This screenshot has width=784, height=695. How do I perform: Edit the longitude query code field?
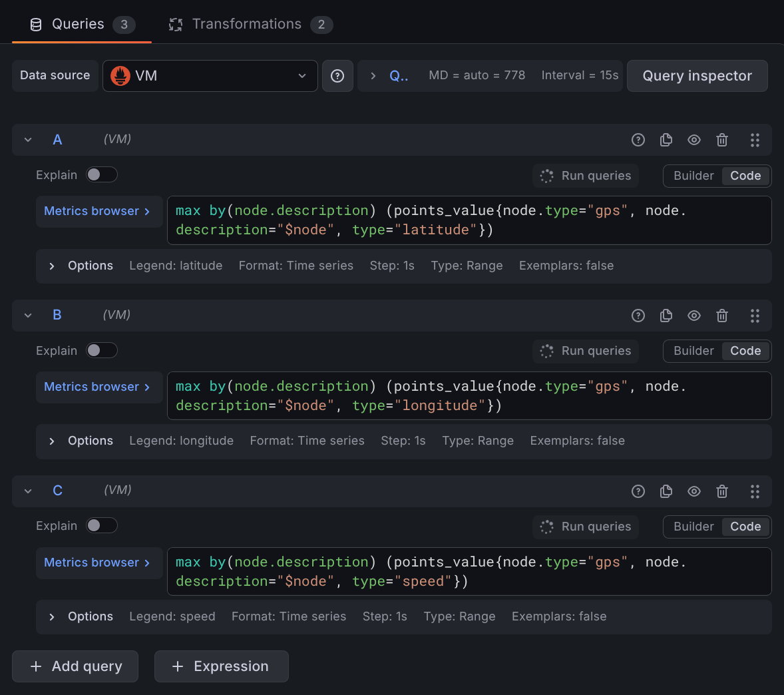click(469, 396)
